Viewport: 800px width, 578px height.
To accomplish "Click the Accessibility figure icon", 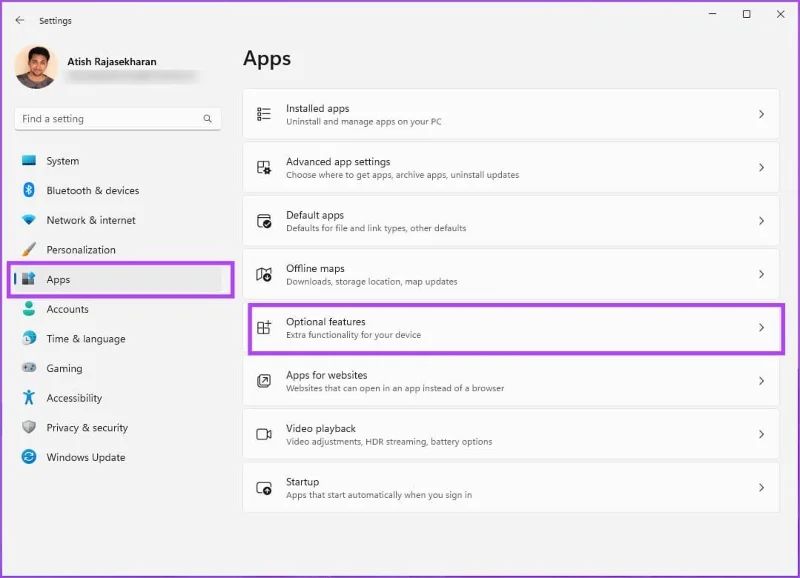I will pos(29,397).
